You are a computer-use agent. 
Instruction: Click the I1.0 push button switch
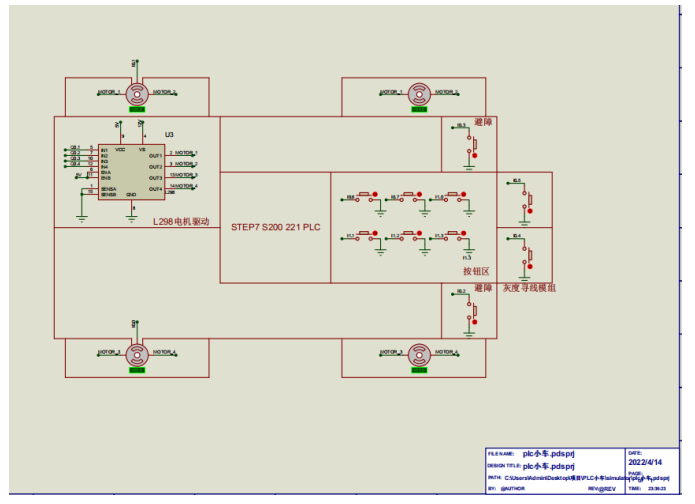coord(455,198)
